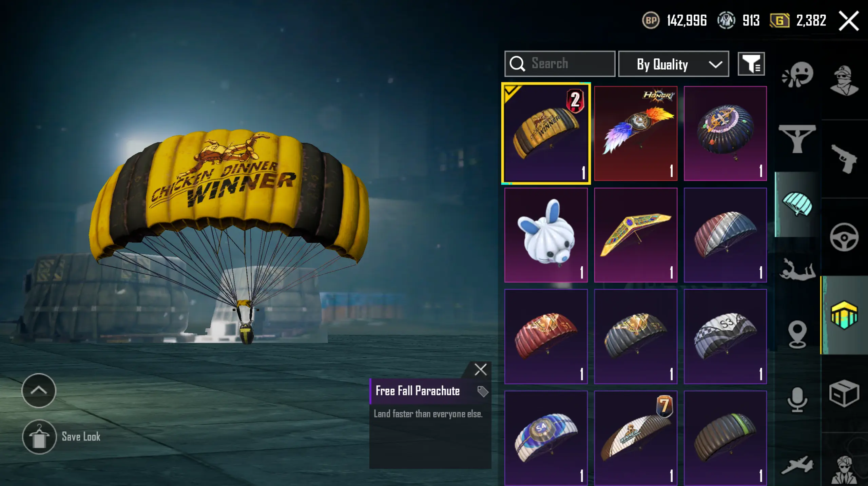
Task: Open the location pin marker category
Action: 797,334
